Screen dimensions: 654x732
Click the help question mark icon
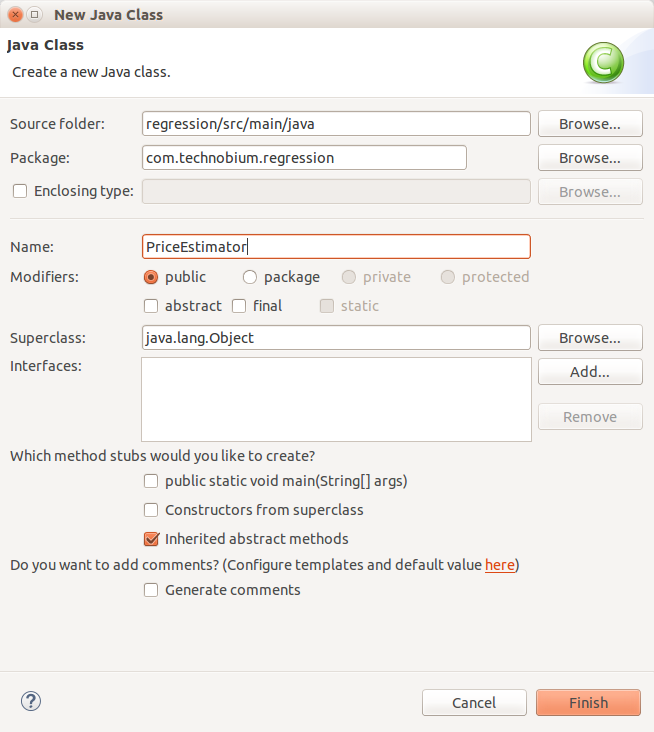[31, 701]
